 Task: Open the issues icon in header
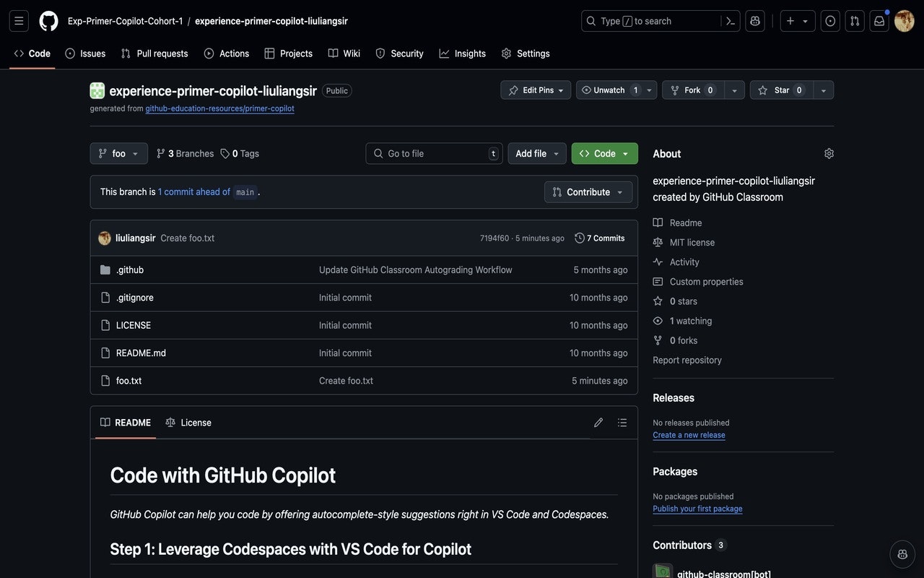(x=830, y=21)
